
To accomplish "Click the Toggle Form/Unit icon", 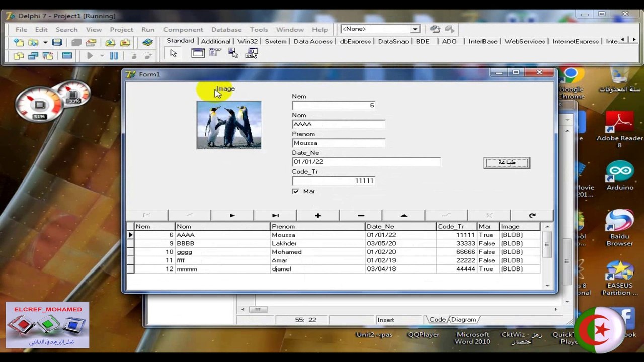I will 48,56.
